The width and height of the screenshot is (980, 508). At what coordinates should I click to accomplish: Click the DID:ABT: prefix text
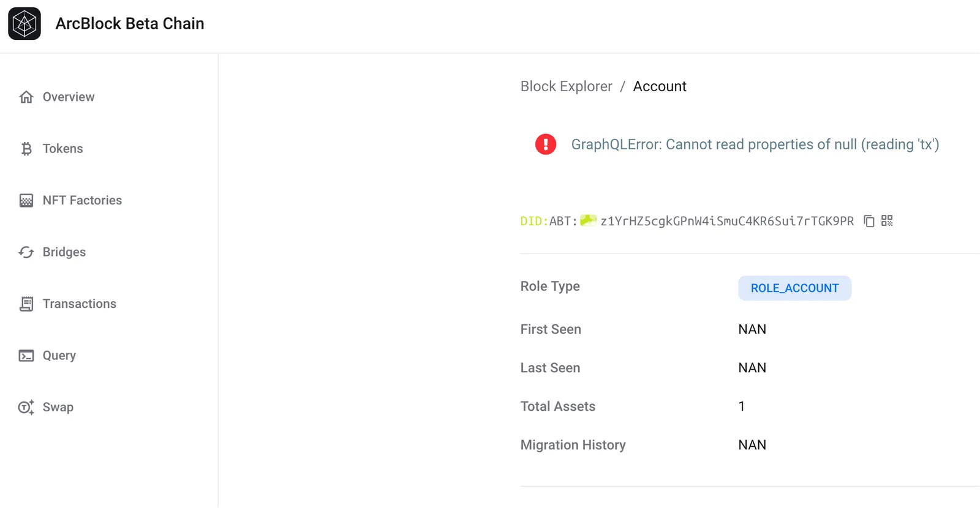click(549, 221)
